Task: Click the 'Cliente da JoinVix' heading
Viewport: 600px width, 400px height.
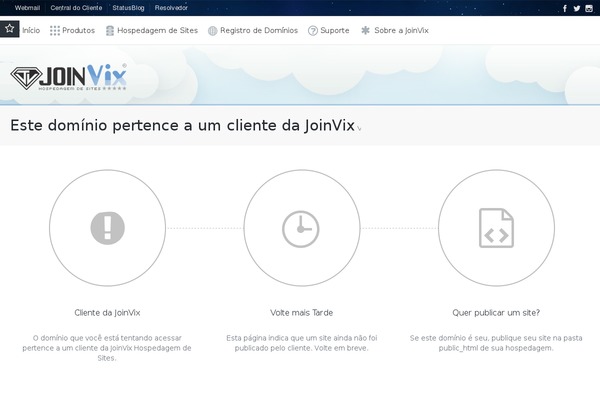Action: (x=107, y=313)
